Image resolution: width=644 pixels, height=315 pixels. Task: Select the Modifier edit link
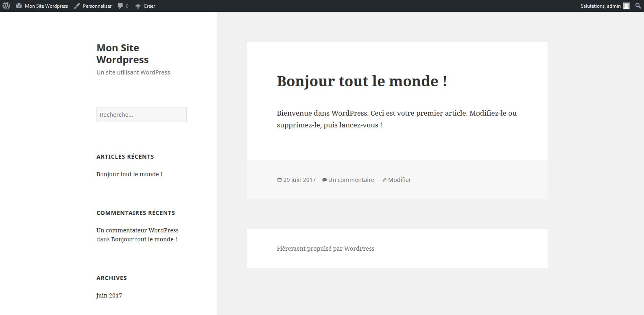click(x=399, y=180)
